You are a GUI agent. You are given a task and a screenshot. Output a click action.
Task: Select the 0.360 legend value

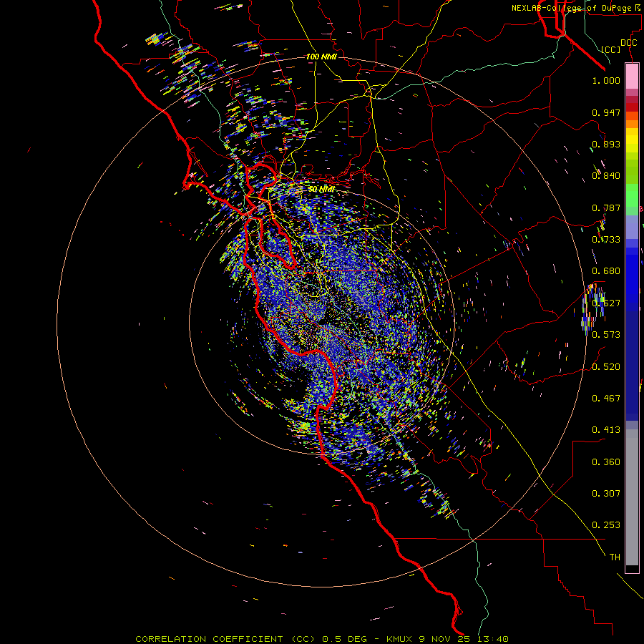[x=606, y=462]
